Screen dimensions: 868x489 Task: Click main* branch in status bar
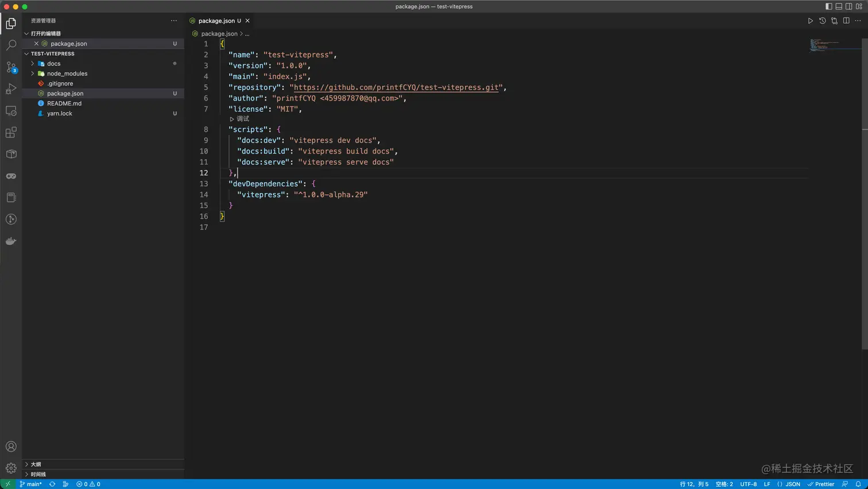[x=30, y=484]
